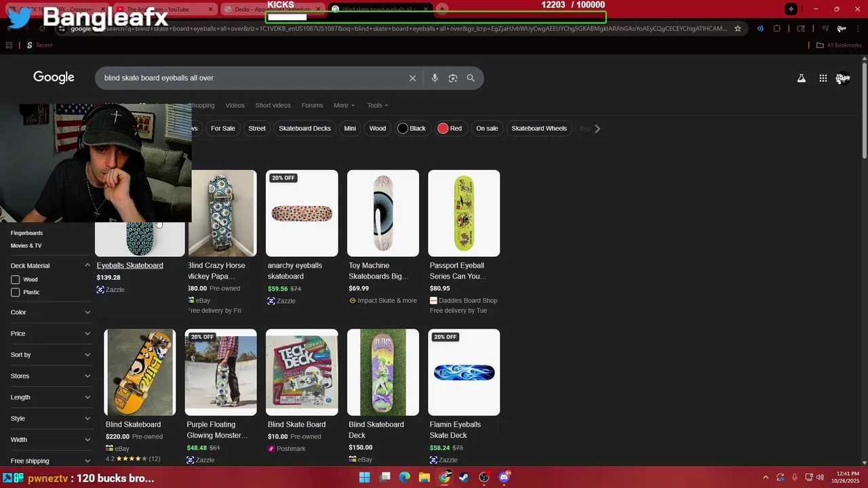Viewport: 868px width, 488px height.
Task: Expand the Stores filter section
Action: pos(51,376)
